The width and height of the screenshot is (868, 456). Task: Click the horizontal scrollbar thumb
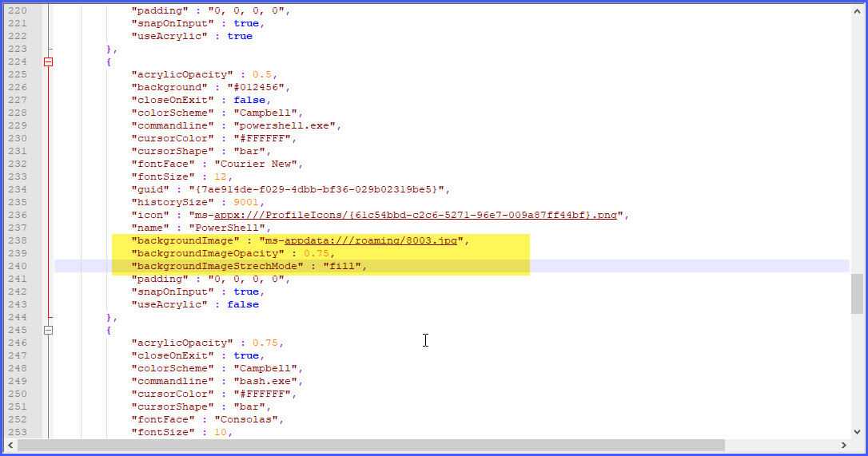(372, 445)
